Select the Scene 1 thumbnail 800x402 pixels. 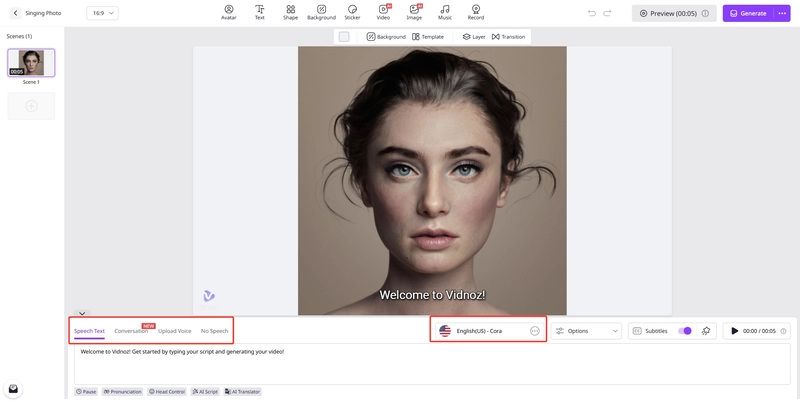[31, 63]
